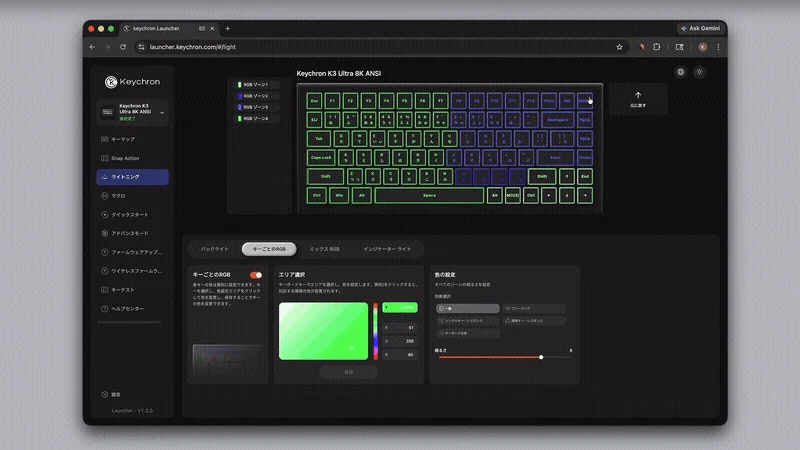Select the Win key
800x450 pixels.
[339, 195]
